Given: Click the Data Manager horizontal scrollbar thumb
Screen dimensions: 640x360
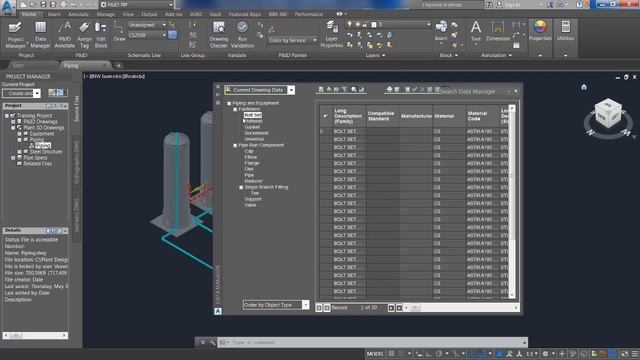Looking at the screenshot, I should (x=416, y=308).
